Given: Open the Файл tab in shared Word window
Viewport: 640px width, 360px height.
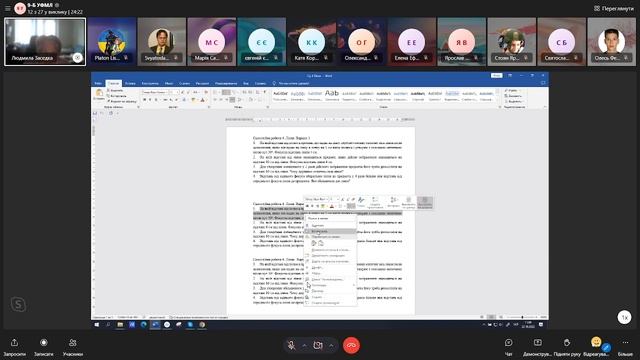Looking at the screenshot, I should click(x=98, y=83).
